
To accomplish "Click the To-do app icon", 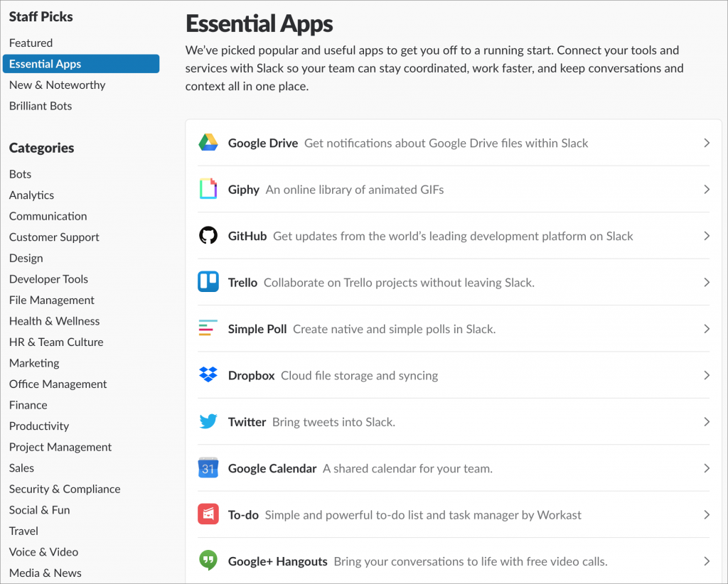I will point(208,514).
